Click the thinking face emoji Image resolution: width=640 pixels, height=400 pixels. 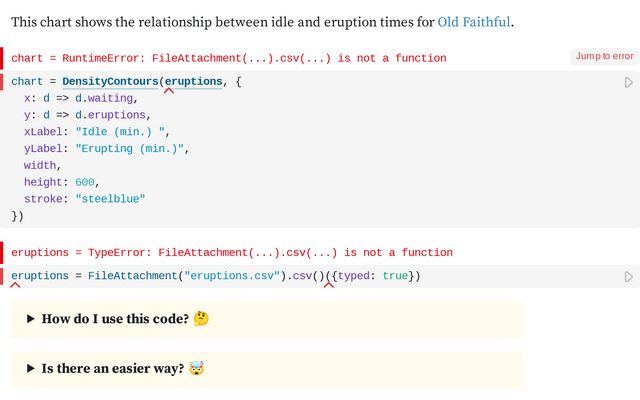201,319
